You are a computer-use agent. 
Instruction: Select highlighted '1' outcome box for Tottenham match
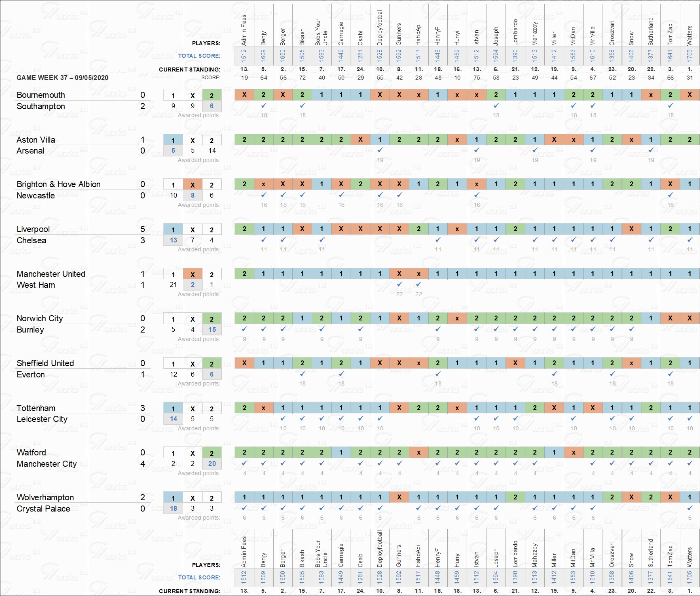(173, 409)
